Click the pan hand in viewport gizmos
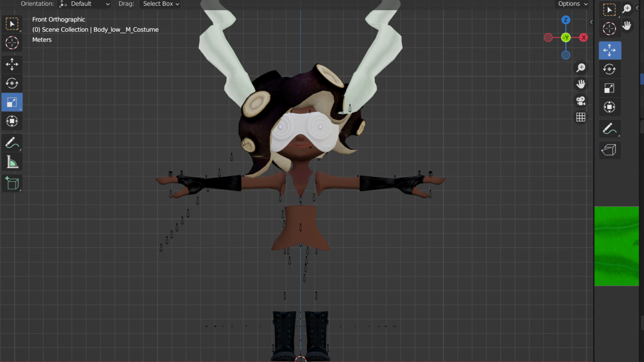 tap(581, 84)
